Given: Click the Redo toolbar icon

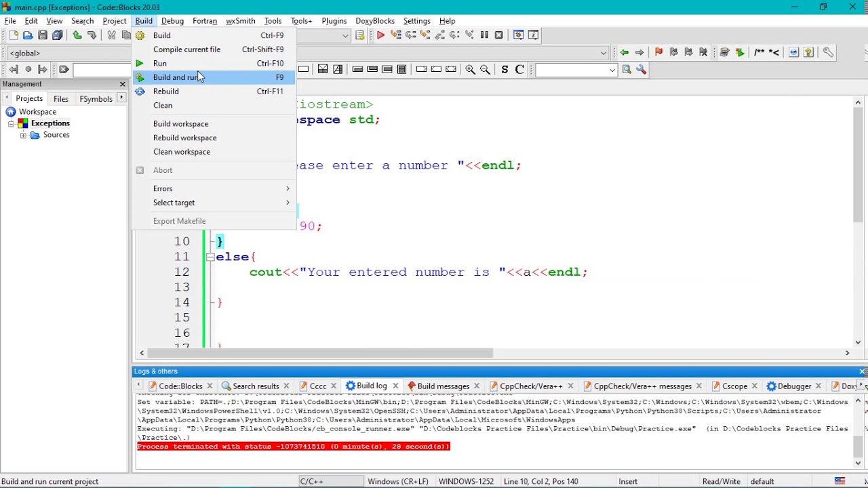Looking at the screenshot, I should (x=92, y=35).
